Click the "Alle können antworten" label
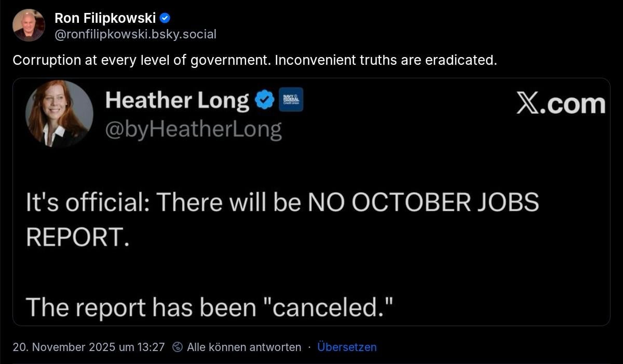 [x=244, y=347]
